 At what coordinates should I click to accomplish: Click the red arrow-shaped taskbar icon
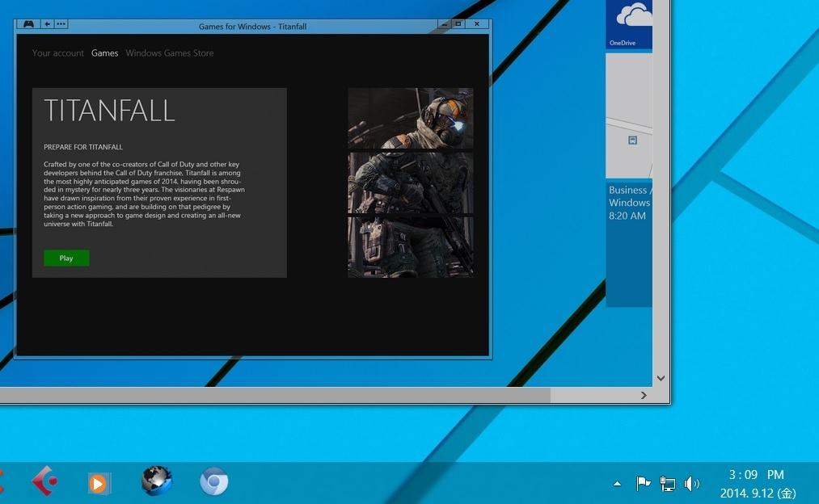tap(44, 482)
